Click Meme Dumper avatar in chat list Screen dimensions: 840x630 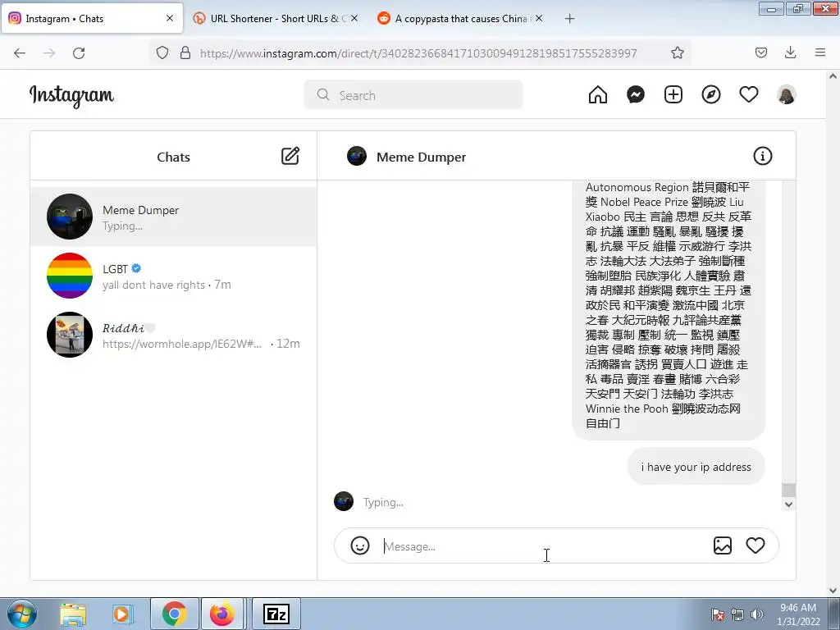tap(70, 217)
